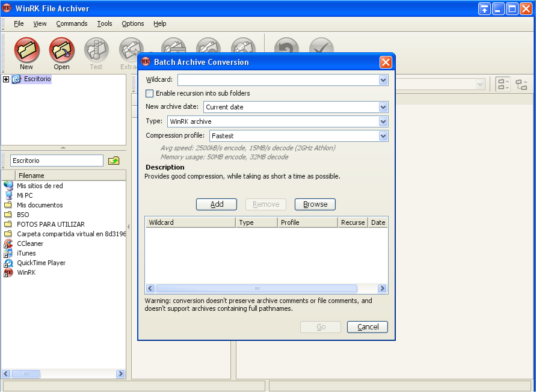
Task: Open the New archive date dropdown
Action: tap(383, 107)
